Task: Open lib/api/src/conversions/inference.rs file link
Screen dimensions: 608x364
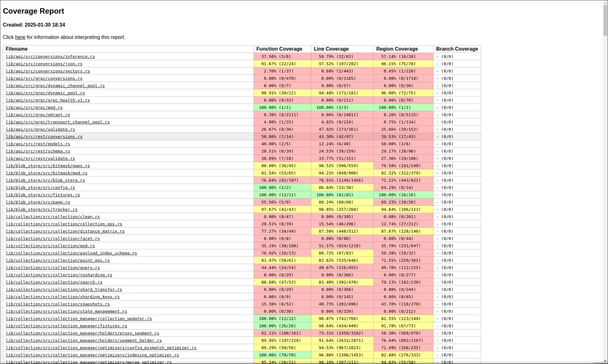Action: pyautogui.click(x=50, y=57)
